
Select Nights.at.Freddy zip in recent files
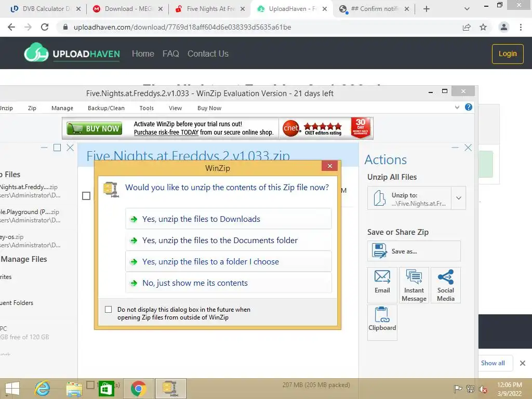30,191
